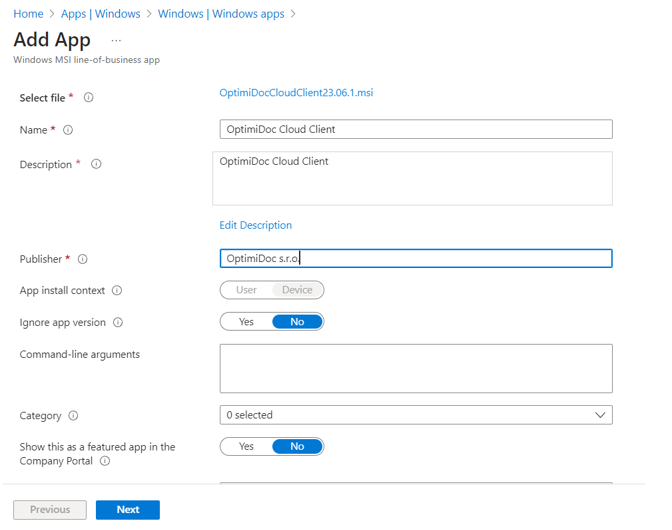Screen dimensions: 672x530
Task: Open info tooltip next to Select file
Action: pyautogui.click(x=88, y=97)
